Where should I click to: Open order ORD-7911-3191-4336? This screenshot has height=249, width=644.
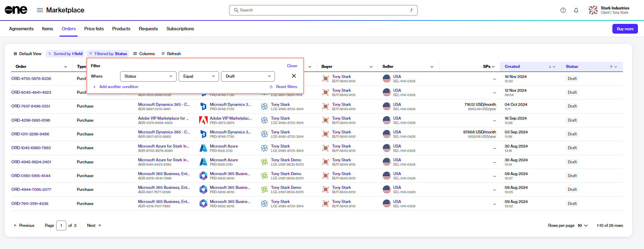[x=30, y=204]
